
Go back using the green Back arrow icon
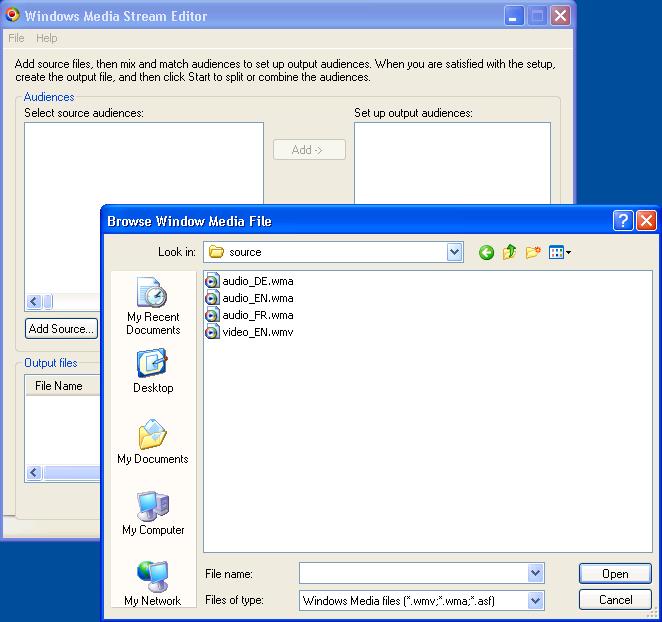(486, 253)
